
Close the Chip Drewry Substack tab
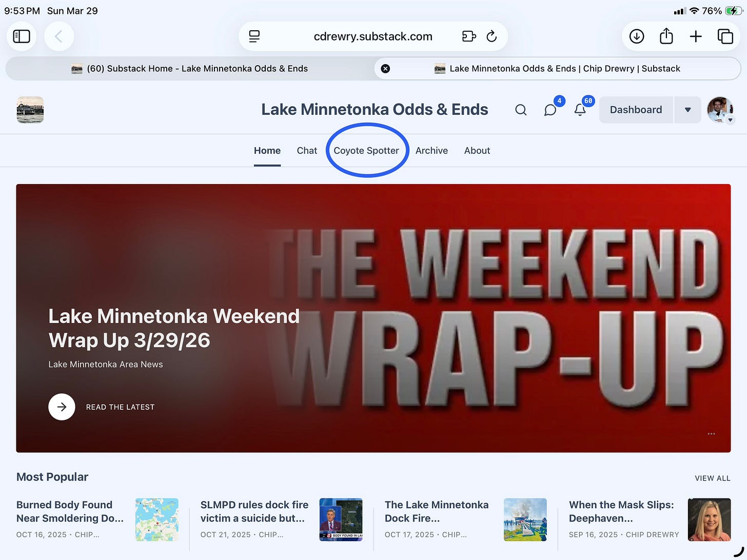pos(385,69)
